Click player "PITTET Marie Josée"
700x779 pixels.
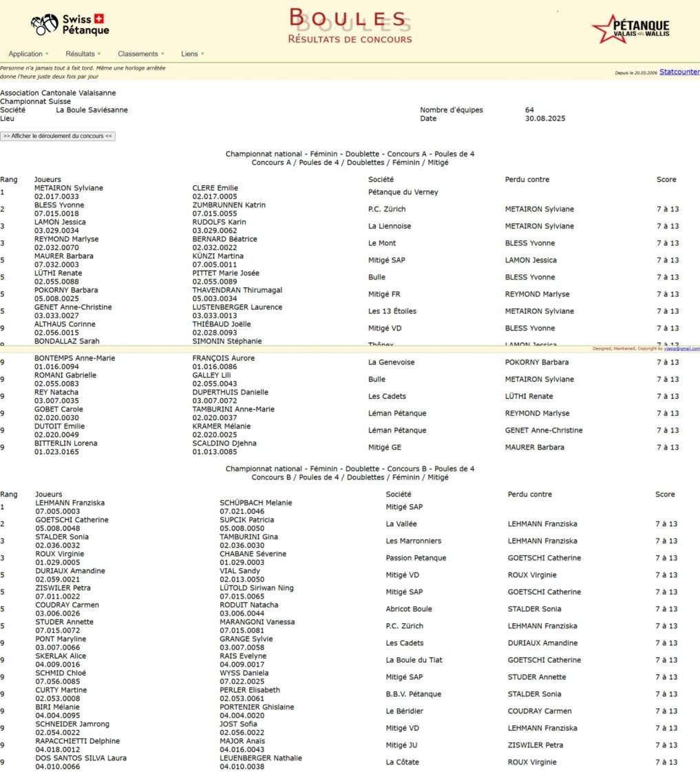coord(226,273)
